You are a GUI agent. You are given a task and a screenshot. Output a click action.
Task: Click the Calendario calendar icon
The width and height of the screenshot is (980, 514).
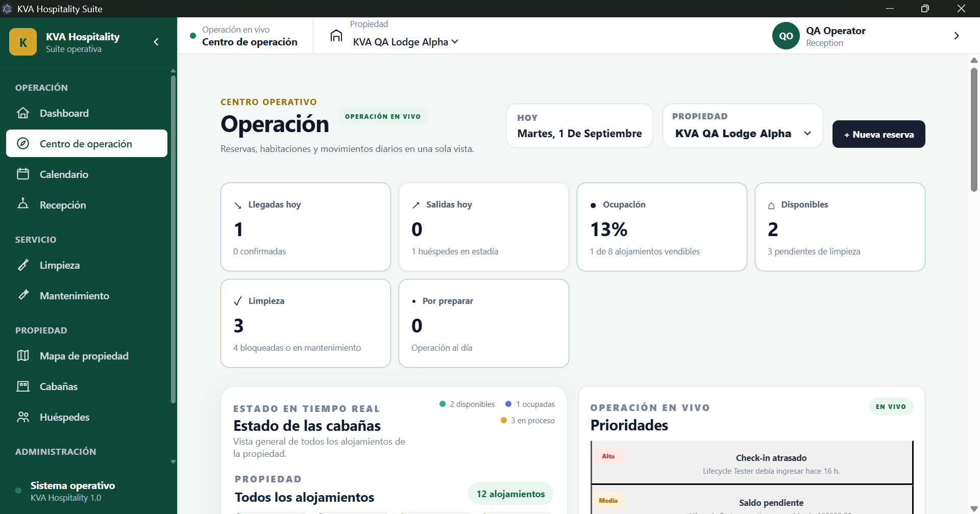23,174
